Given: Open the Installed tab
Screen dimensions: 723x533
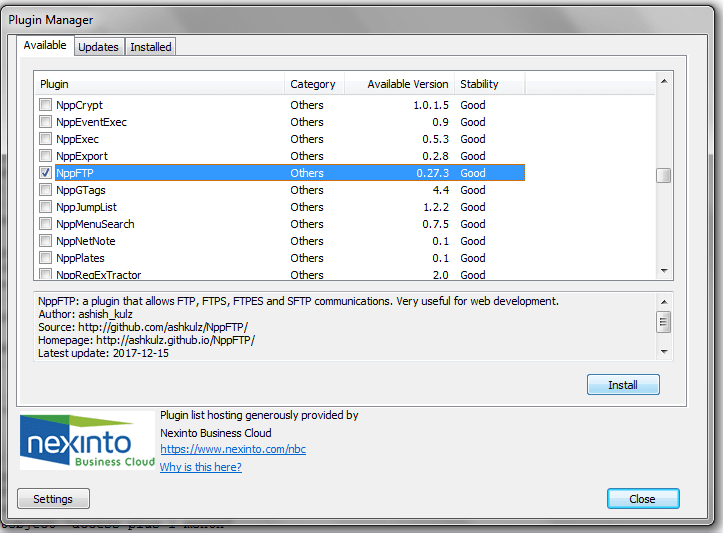Looking at the screenshot, I should [151, 47].
